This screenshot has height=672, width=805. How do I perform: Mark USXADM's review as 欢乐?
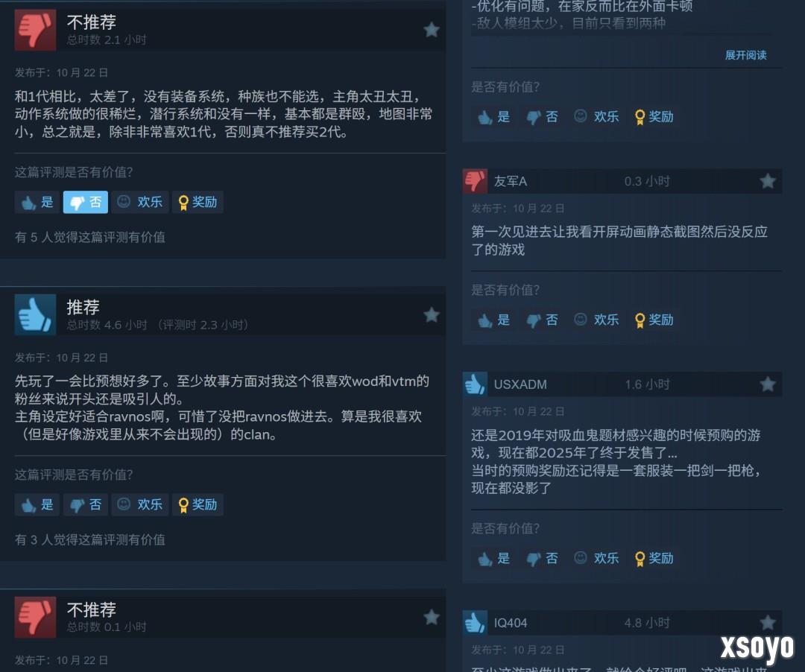pyautogui.click(x=596, y=558)
